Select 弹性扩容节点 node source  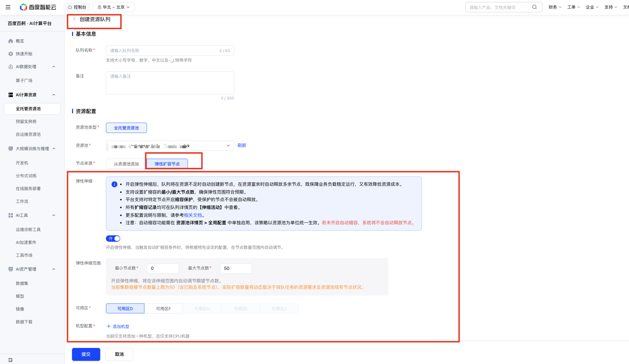coord(167,164)
